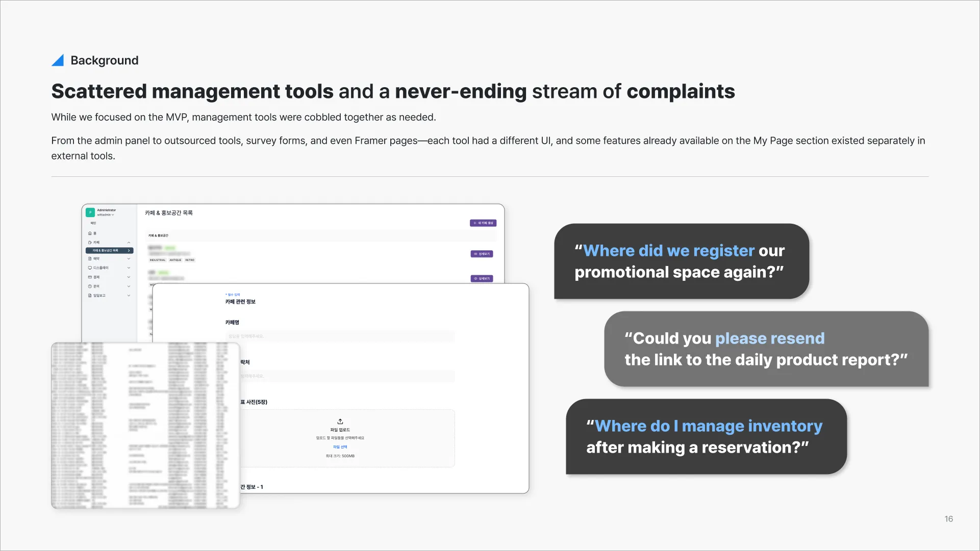980x551 pixels.
Task: Collapse the cafe menu chevron
Action: click(129, 243)
